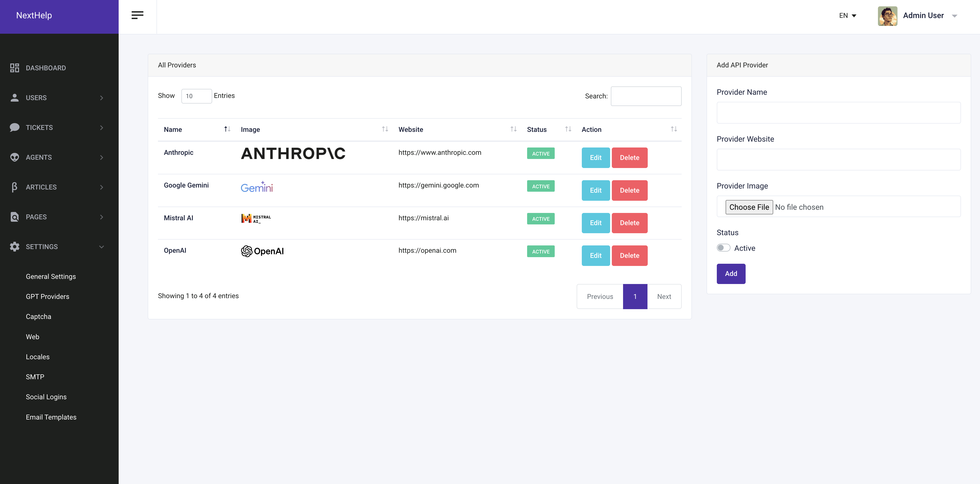Click https://www.anthropic.com website cell
Image resolution: width=980 pixels, height=484 pixels.
tap(440, 153)
